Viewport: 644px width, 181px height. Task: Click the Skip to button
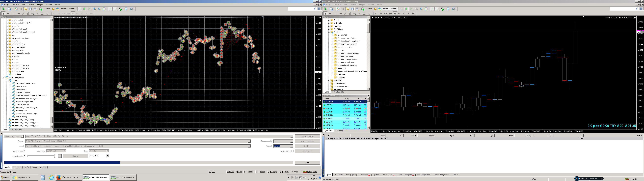(75, 156)
